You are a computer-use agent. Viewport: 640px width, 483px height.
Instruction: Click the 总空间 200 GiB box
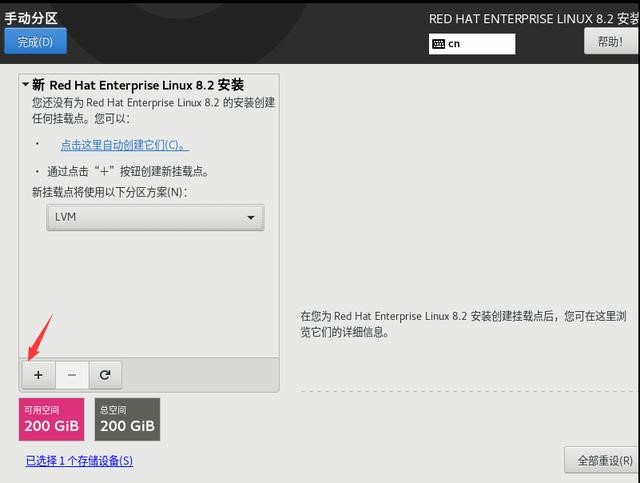pos(127,419)
